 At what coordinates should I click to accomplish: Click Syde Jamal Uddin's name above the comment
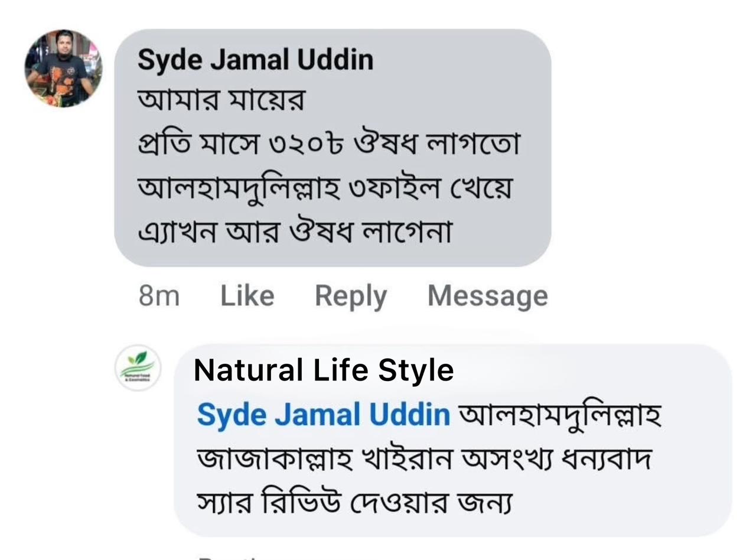click(x=255, y=60)
